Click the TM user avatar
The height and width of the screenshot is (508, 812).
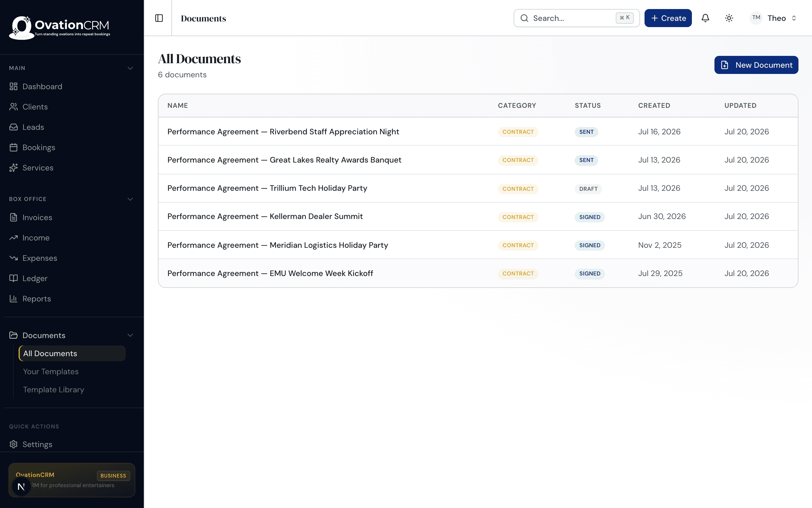tap(756, 18)
